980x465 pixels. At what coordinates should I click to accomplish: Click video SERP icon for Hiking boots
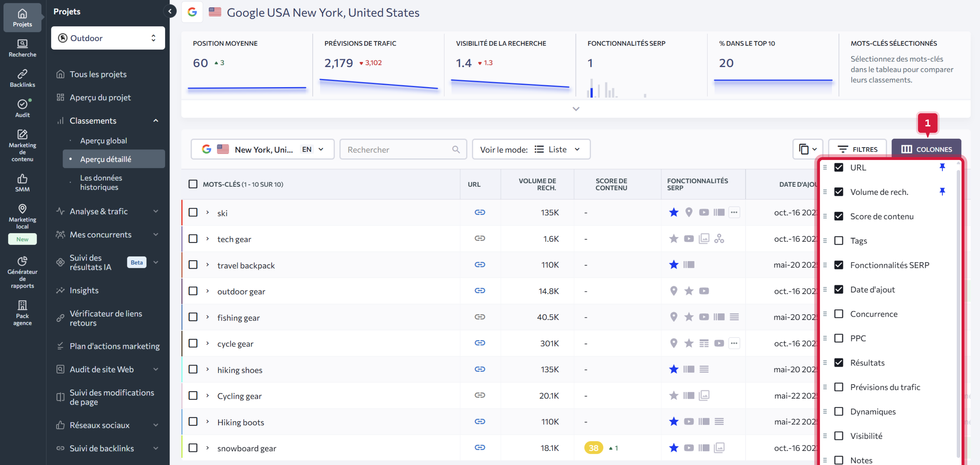[689, 421]
